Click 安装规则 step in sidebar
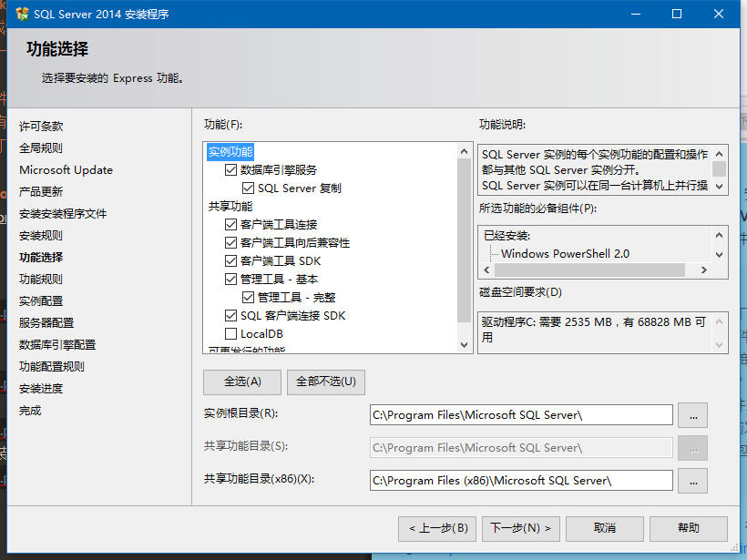This screenshot has width=747, height=560. [41, 236]
